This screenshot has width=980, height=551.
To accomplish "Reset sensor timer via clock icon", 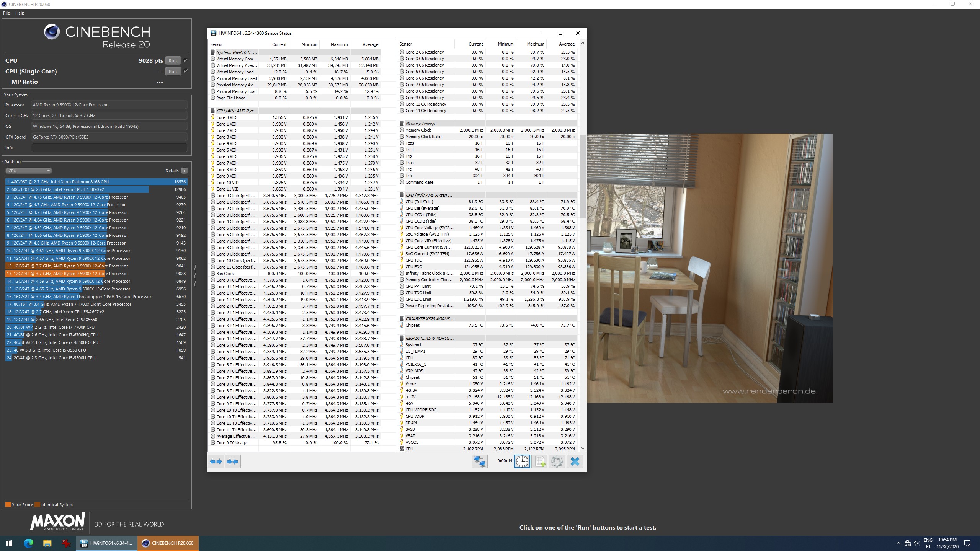I will pos(522,461).
